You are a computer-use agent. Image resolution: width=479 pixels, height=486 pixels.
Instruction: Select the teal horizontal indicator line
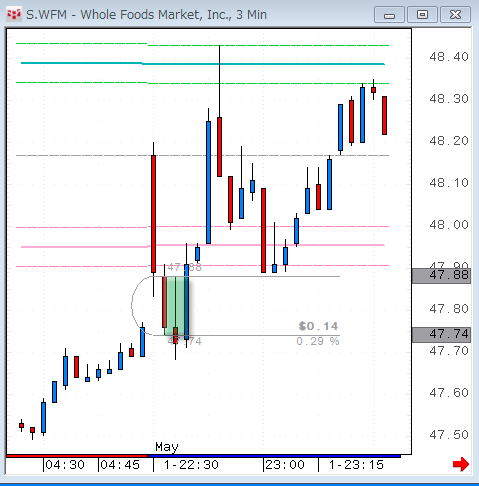tap(203, 63)
